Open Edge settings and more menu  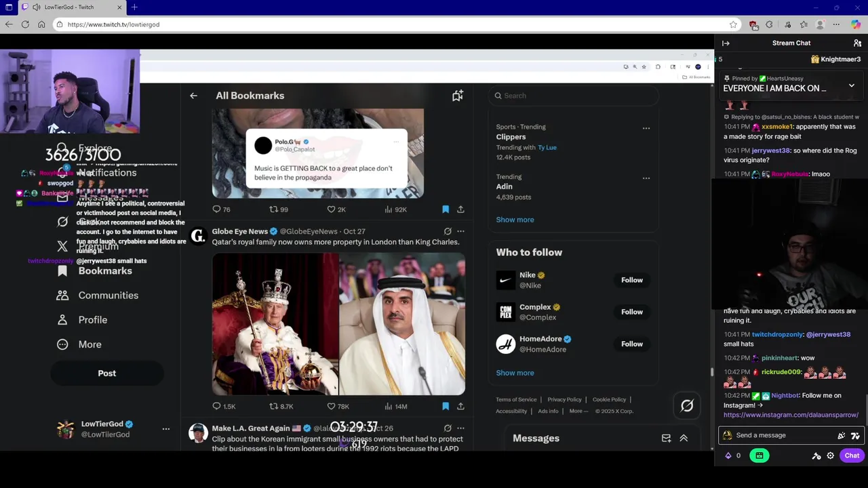click(836, 24)
